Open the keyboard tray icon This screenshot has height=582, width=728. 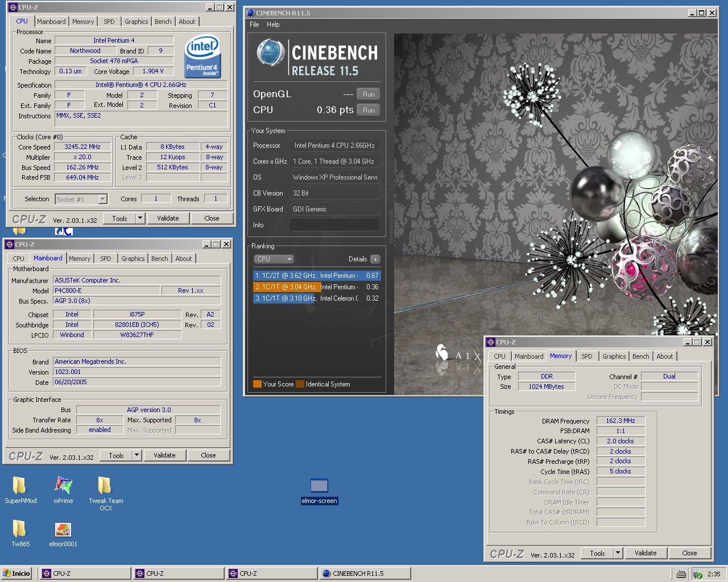click(x=681, y=574)
